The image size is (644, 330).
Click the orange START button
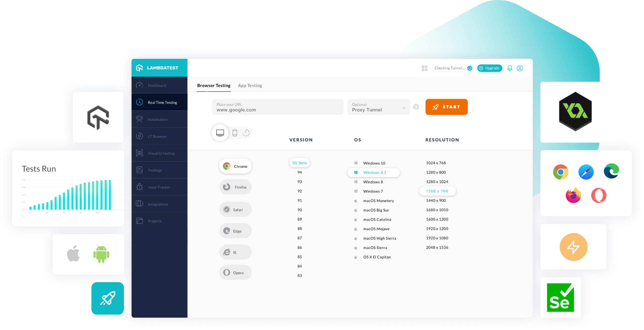446,107
